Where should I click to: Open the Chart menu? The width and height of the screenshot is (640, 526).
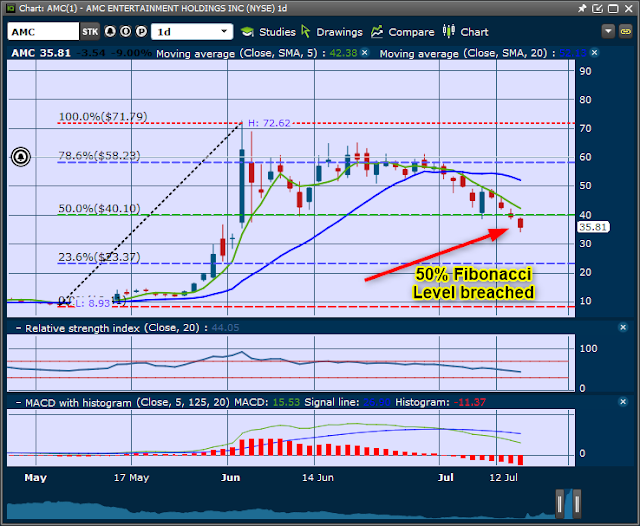click(x=474, y=32)
